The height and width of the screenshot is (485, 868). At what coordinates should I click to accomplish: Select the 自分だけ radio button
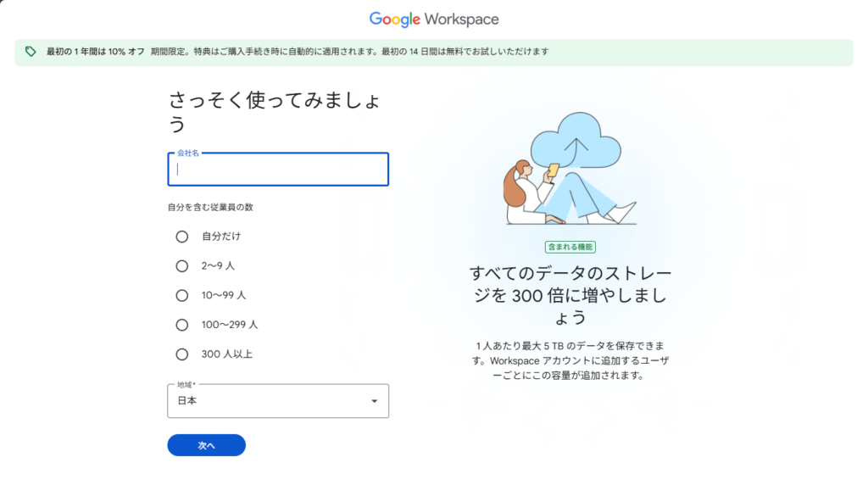pos(181,237)
